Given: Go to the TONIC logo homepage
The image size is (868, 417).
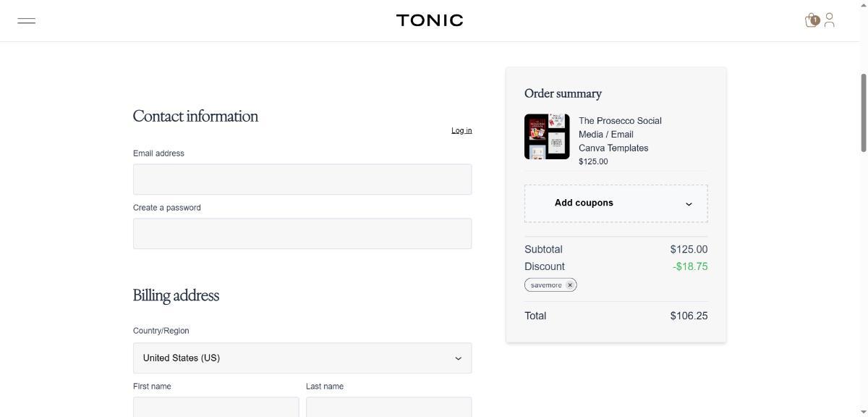Looking at the screenshot, I should 430,20.
